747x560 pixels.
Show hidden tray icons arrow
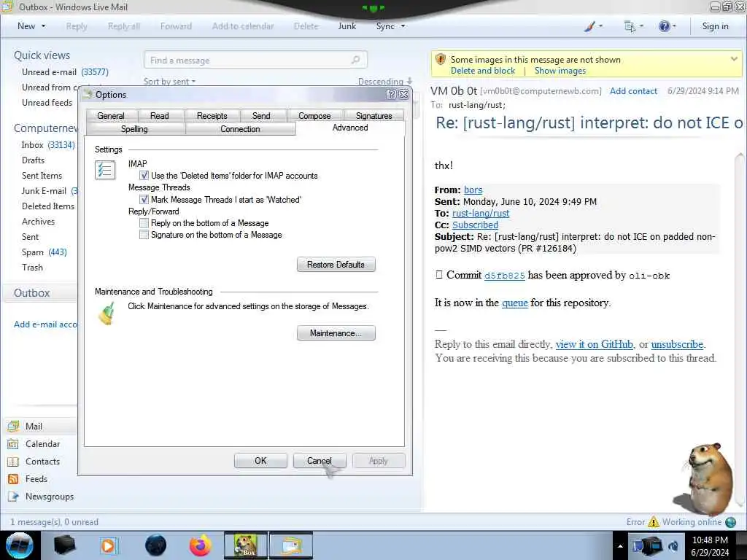620,546
